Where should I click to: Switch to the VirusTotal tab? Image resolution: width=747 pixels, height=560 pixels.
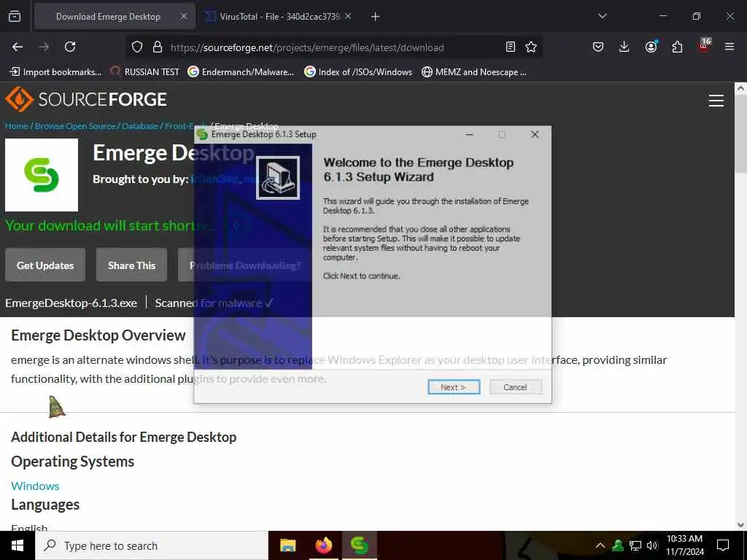pyautogui.click(x=278, y=17)
